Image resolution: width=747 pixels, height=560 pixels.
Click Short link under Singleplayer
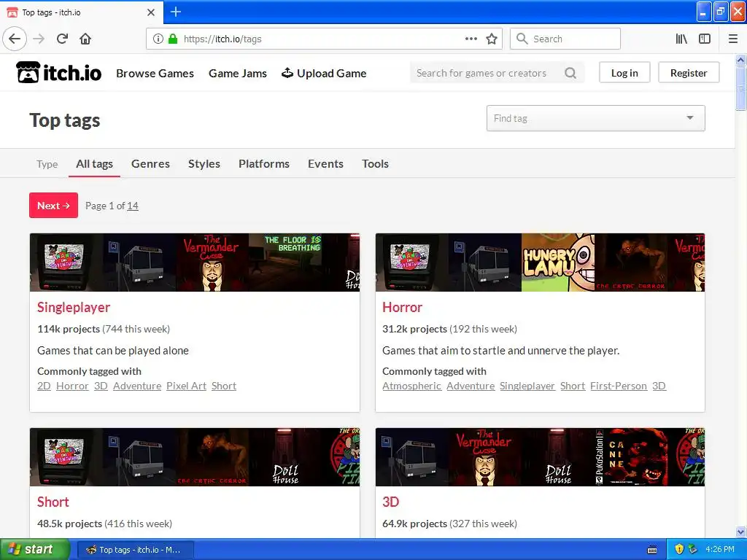224,386
